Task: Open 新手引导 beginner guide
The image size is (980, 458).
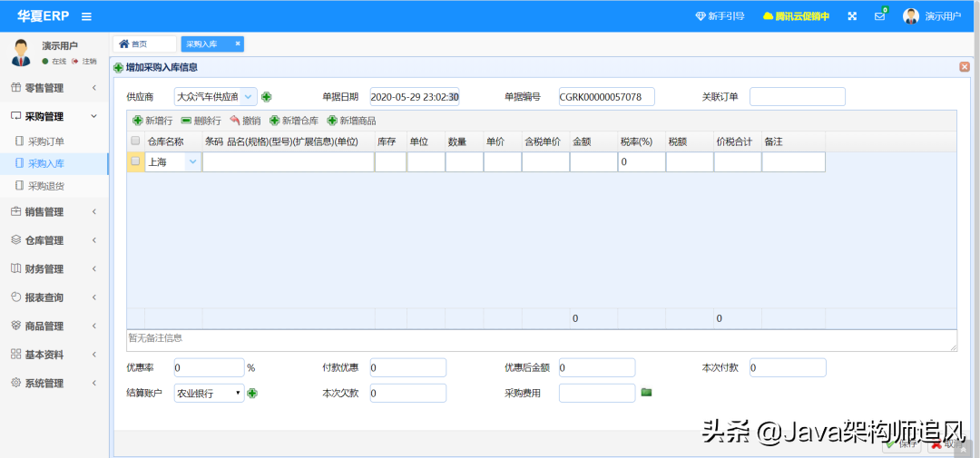Action: (x=720, y=16)
